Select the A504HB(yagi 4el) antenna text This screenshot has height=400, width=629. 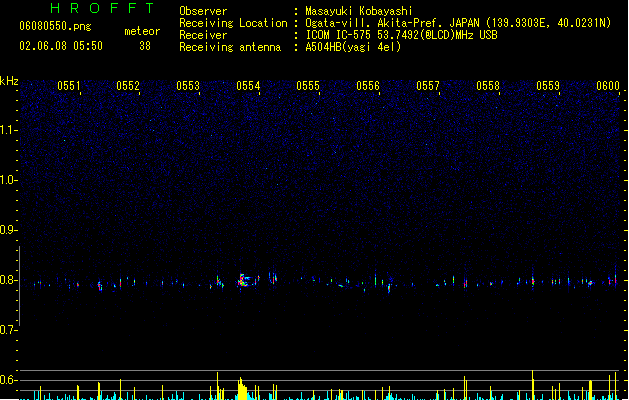click(x=353, y=47)
